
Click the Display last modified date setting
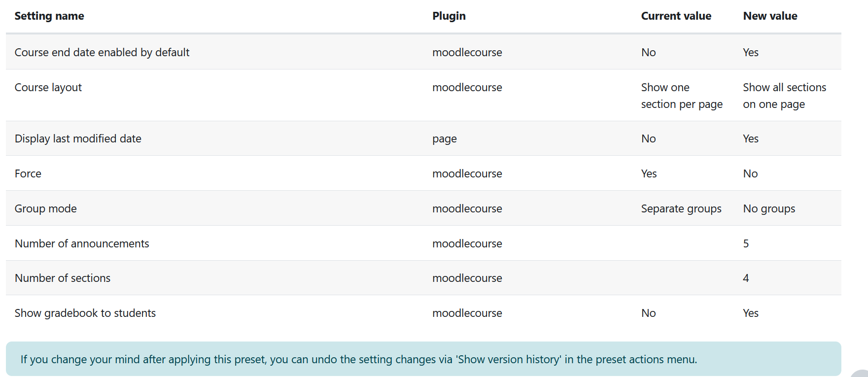click(78, 138)
